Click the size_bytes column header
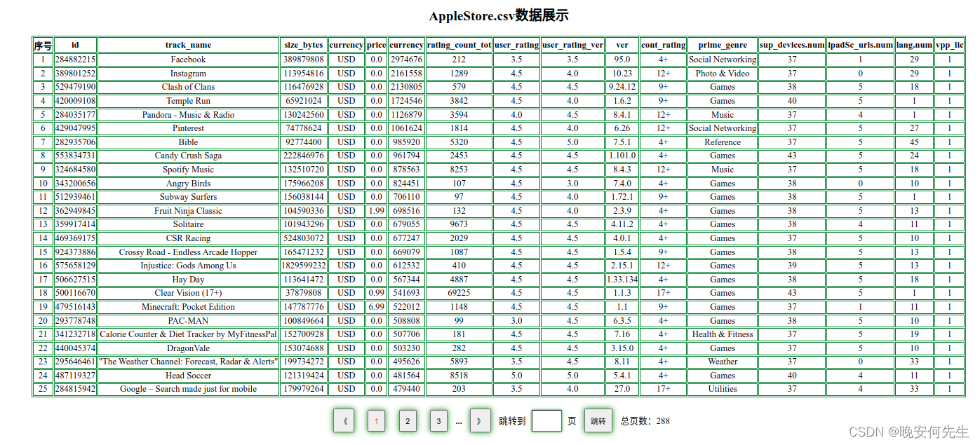 (304, 46)
